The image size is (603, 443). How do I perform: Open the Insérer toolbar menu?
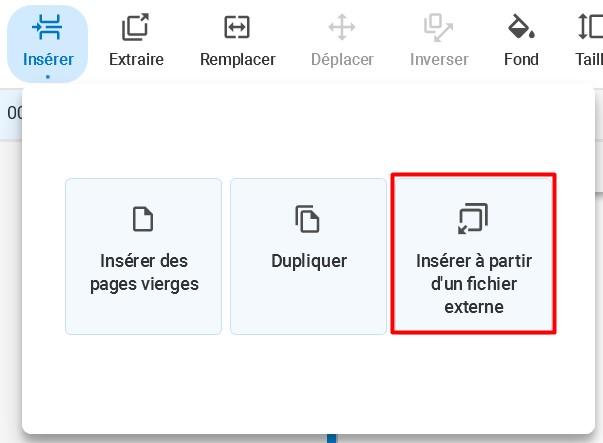[x=48, y=43]
